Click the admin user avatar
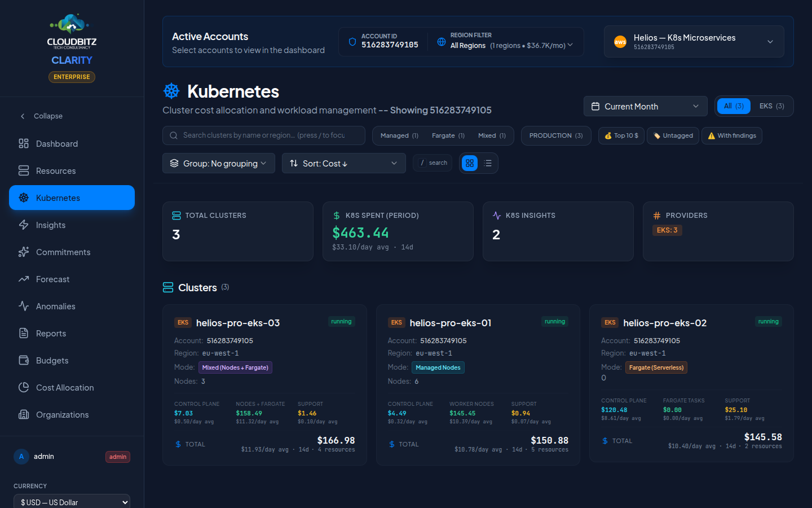The image size is (812, 508). (21, 457)
